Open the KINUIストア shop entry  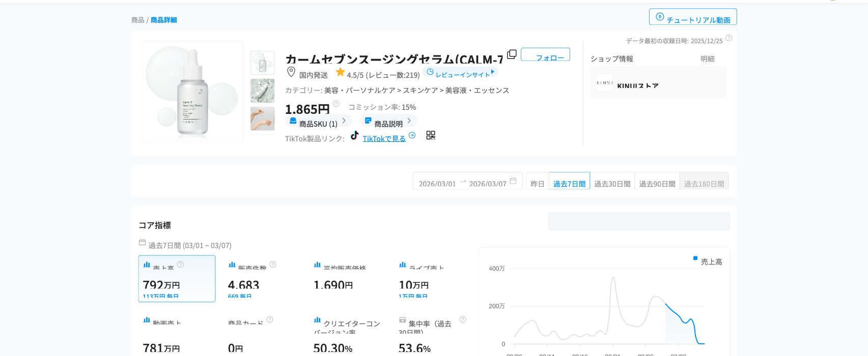point(658,83)
